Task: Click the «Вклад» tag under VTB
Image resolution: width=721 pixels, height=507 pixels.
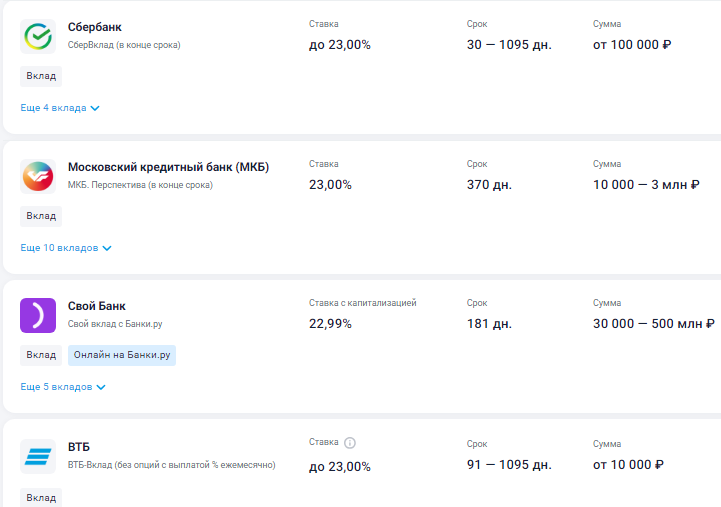Action: click(41, 497)
